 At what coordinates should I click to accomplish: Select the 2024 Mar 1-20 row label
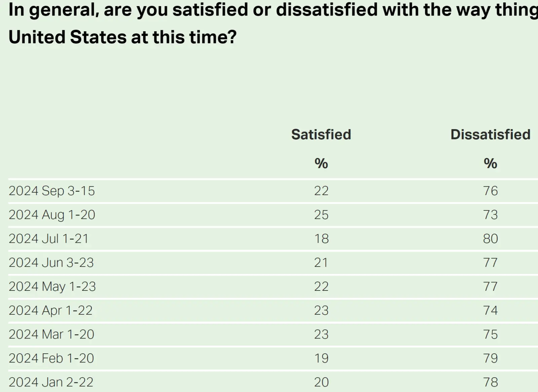coord(51,334)
